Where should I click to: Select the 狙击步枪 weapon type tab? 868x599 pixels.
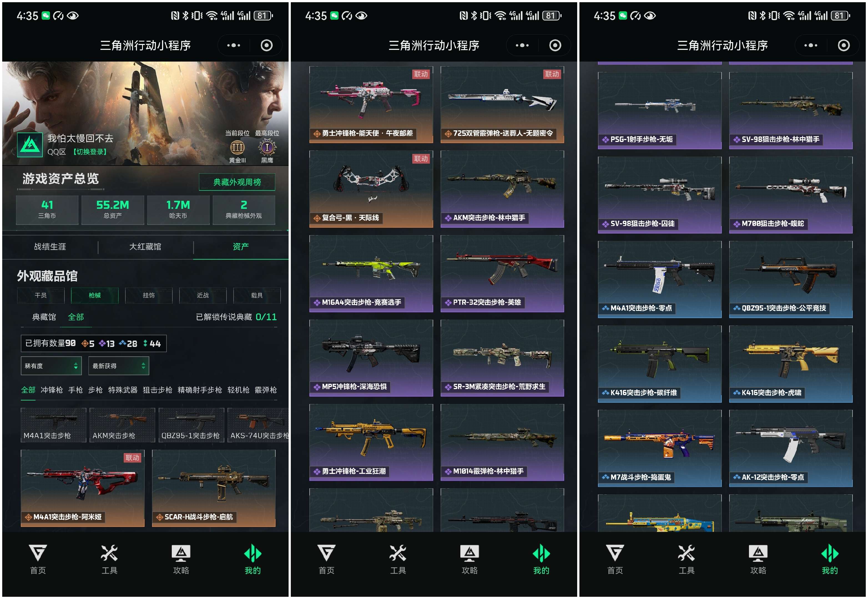[157, 390]
